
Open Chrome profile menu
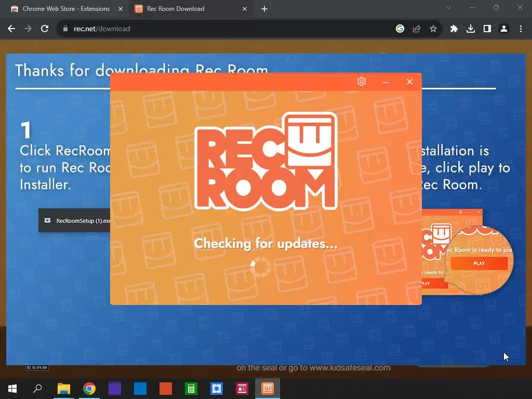(x=504, y=29)
